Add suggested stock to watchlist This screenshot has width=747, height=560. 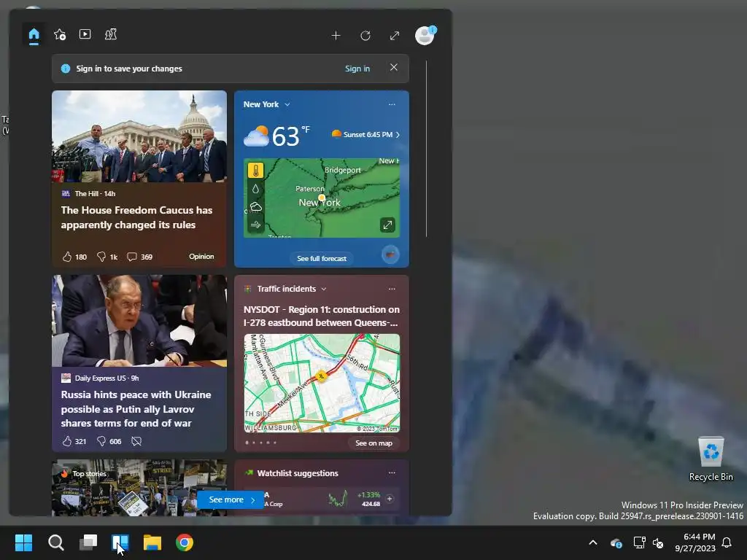point(390,499)
